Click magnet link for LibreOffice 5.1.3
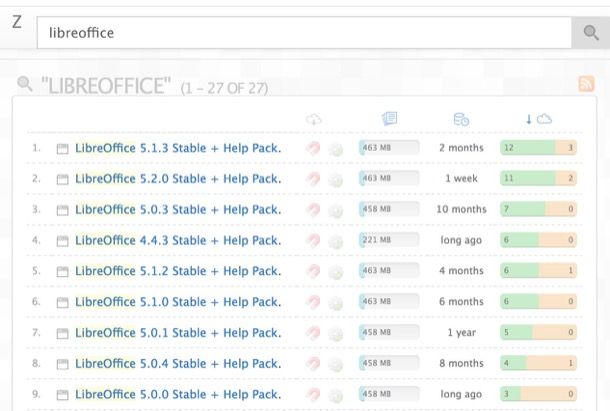The image size is (610, 411). tap(313, 148)
